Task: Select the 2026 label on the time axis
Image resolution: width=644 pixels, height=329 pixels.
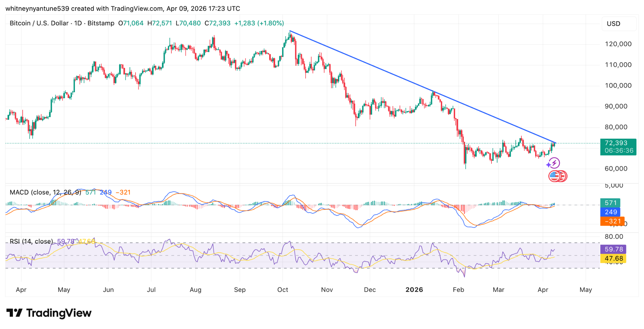Action: [x=415, y=290]
